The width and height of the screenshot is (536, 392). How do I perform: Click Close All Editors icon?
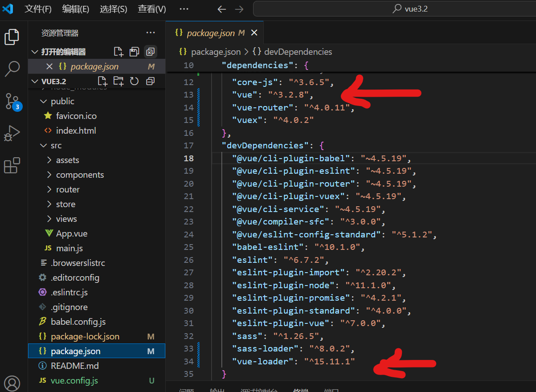click(x=151, y=52)
